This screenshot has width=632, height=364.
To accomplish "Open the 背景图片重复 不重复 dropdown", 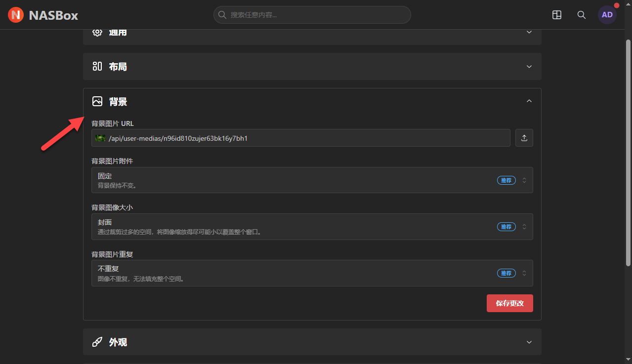I will click(312, 273).
